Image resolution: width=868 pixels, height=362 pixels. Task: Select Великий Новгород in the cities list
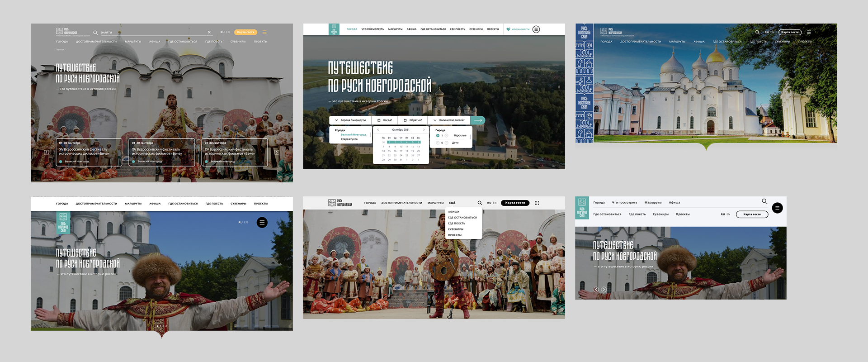pyautogui.click(x=354, y=134)
